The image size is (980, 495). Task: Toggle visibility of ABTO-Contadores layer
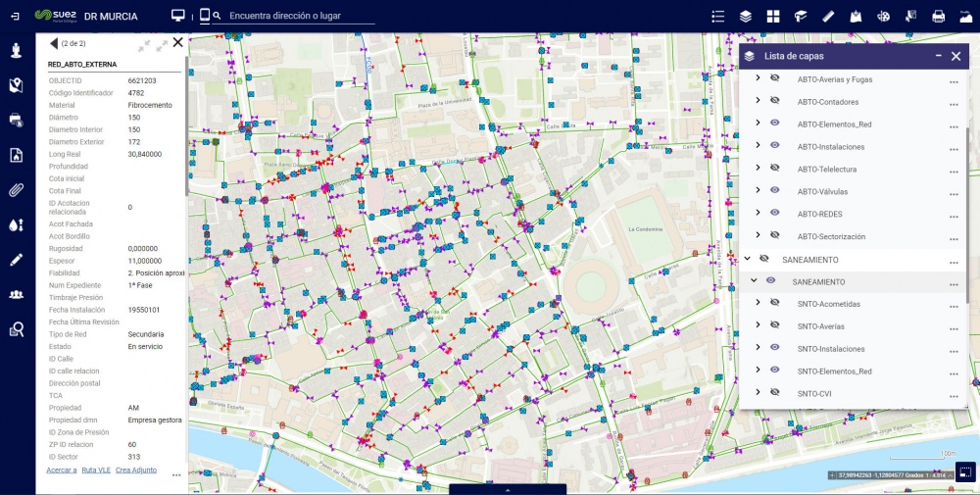point(774,102)
